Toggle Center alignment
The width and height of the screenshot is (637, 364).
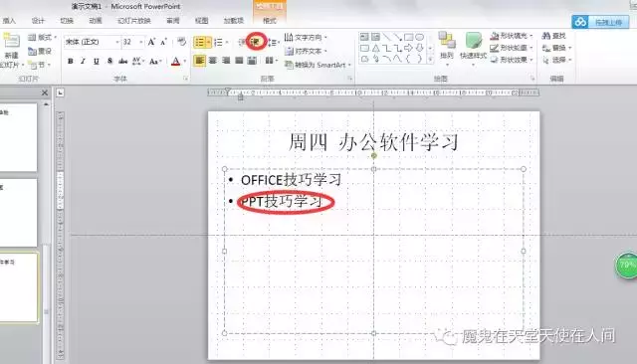(213, 61)
